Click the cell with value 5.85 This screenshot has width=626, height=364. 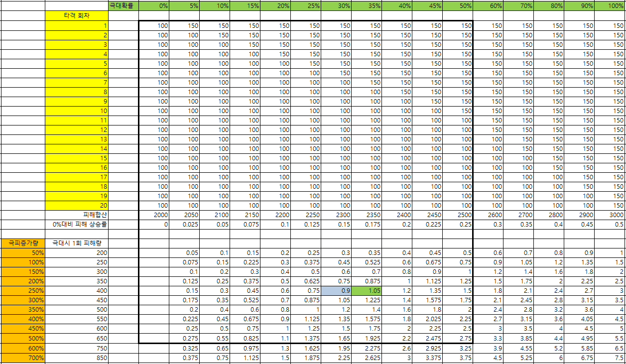coord(579,348)
